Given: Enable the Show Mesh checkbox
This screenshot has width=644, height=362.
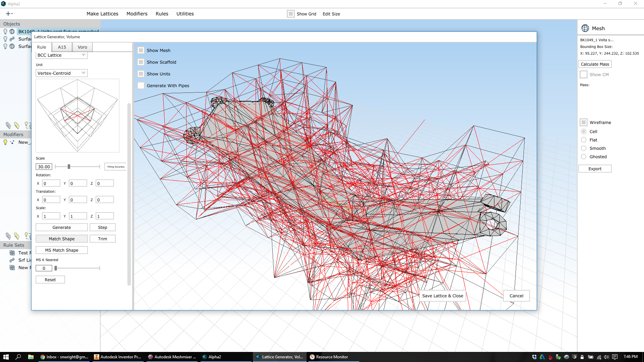Looking at the screenshot, I should click(141, 50).
